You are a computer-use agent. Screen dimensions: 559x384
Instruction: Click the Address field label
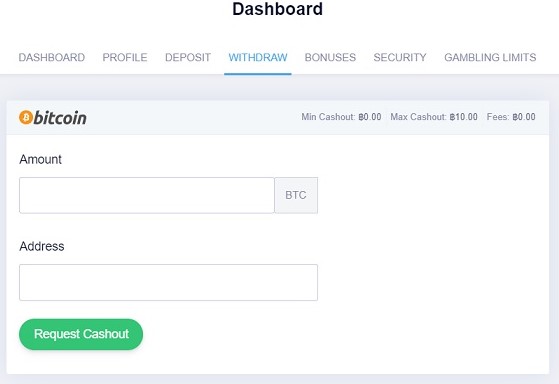pos(42,246)
